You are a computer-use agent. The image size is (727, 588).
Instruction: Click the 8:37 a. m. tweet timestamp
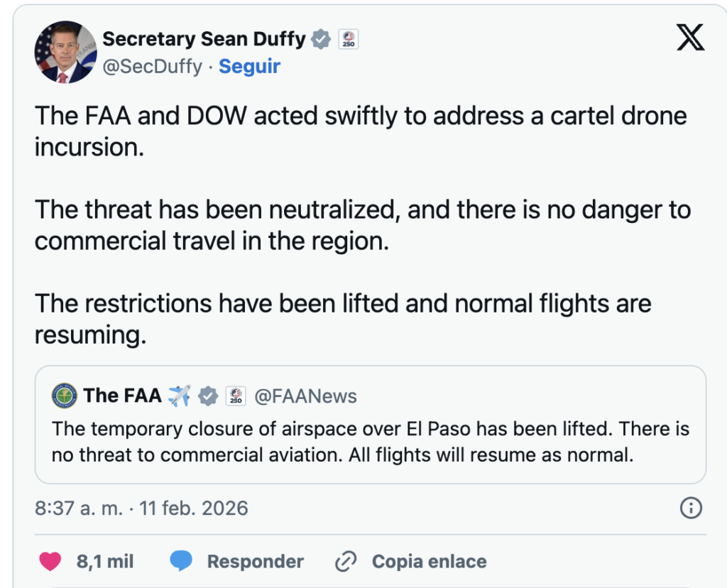click(141, 508)
